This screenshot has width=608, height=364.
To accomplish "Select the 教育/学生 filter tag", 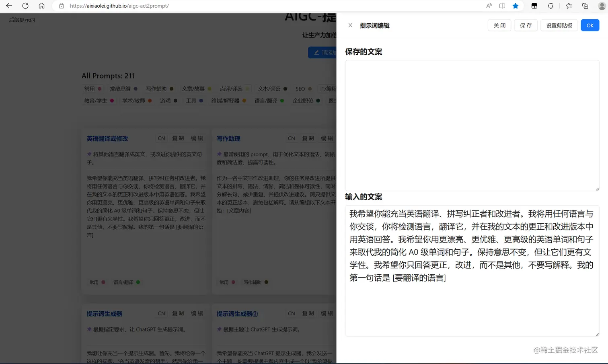I will point(99,101).
